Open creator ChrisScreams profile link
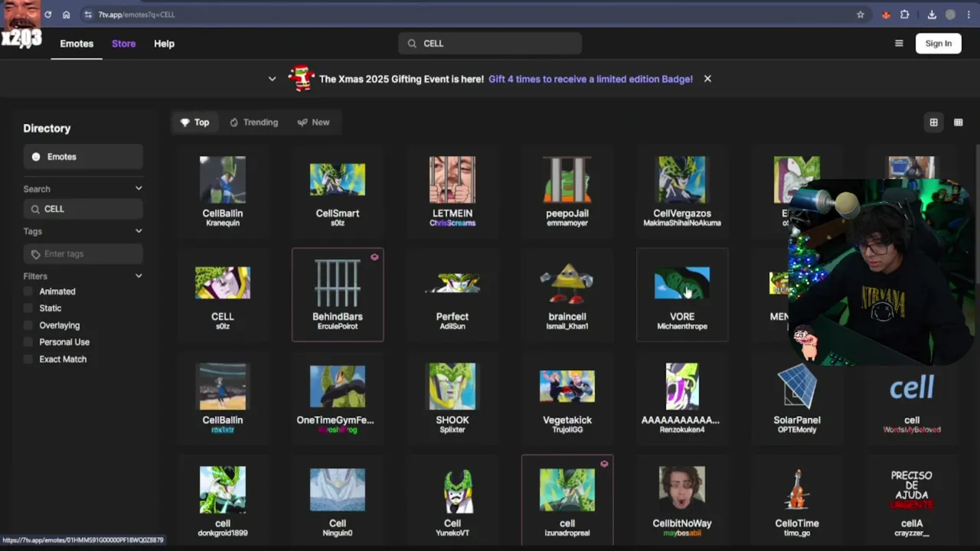 point(452,223)
